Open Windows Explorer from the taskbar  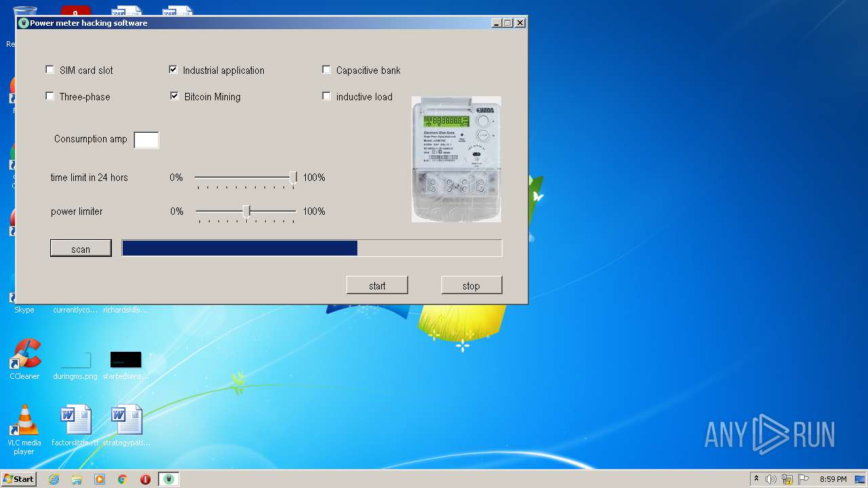[77, 479]
